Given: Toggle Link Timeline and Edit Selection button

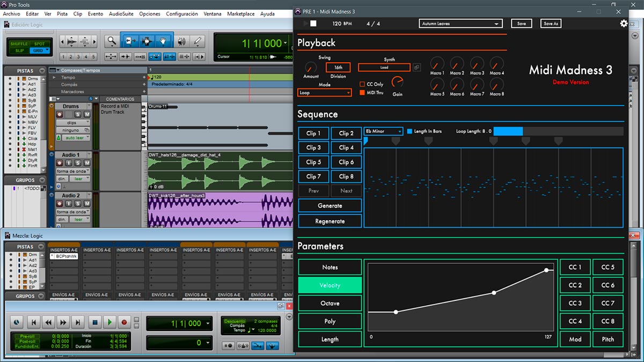Looking at the screenshot, I should (x=169, y=56).
